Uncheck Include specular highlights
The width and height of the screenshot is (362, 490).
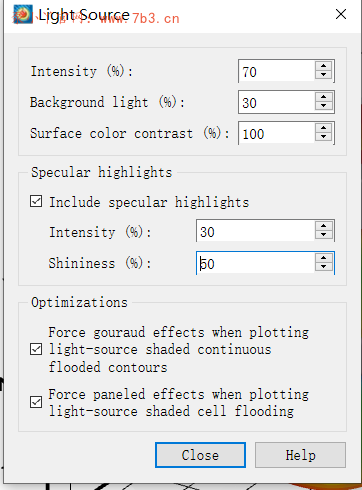click(x=36, y=202)
